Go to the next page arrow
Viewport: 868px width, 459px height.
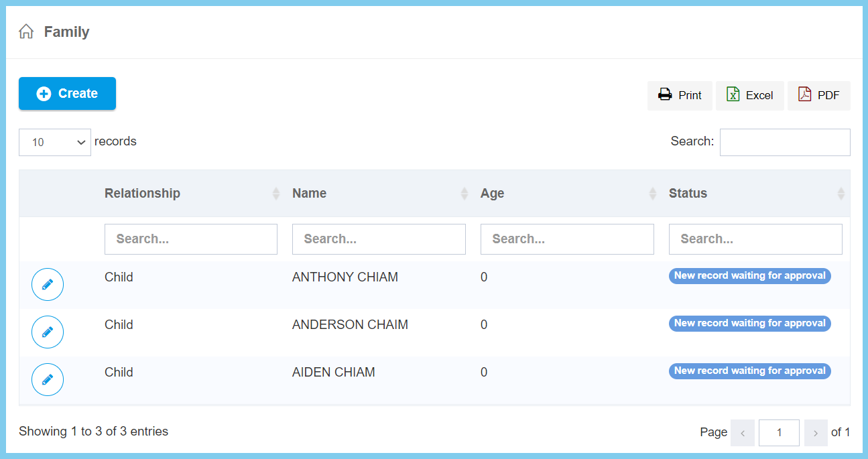tap(816, 433)
